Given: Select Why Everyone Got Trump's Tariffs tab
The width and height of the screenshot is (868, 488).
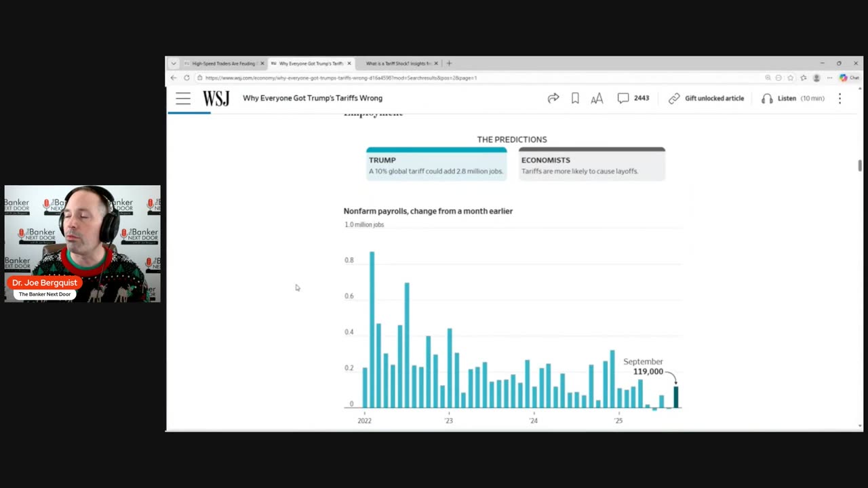Looking at the screenshot, I should point(310,63).
